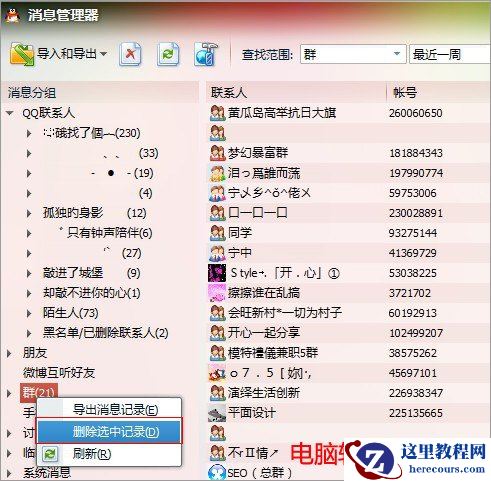Expand the 群(21) tree node arrow
The height and width of the screenshot is (481, 491).
pyautogui.click(x=9, y=393)
